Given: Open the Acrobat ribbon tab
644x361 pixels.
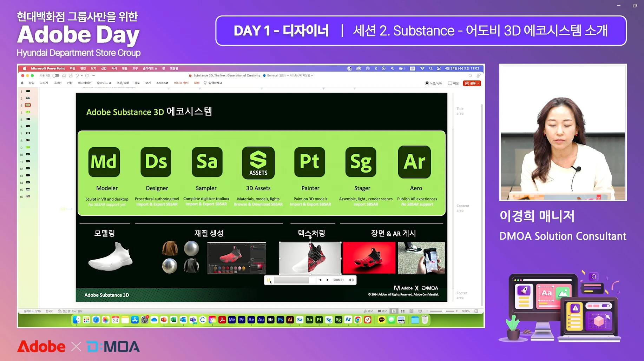Looking at the screenshot, I should point(162,83).
